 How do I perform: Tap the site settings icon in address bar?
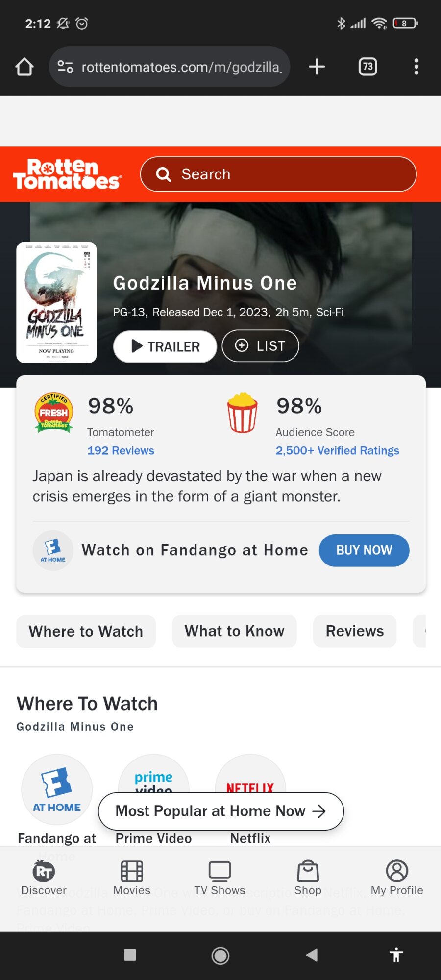(x=65, y=67)
